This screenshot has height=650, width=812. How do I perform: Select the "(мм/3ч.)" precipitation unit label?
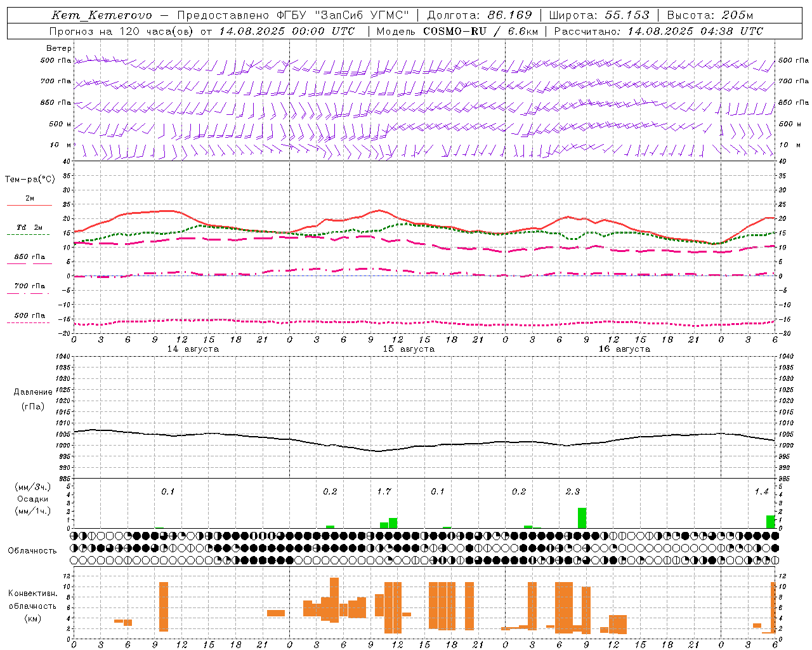click(x=33, y=487)
